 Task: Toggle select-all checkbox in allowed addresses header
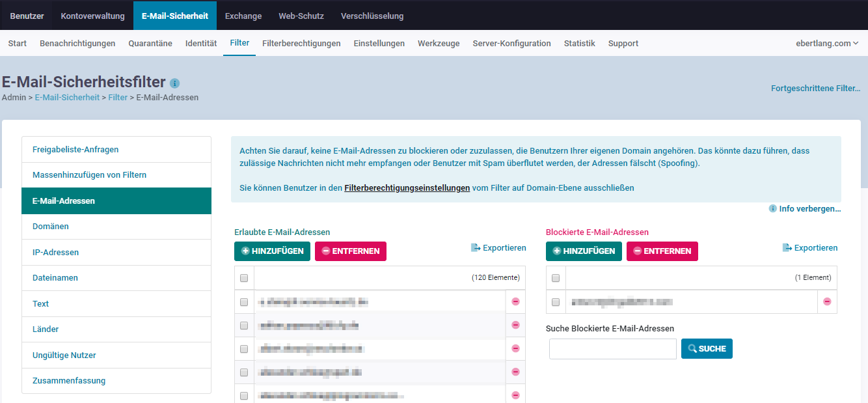coord(244,278)
